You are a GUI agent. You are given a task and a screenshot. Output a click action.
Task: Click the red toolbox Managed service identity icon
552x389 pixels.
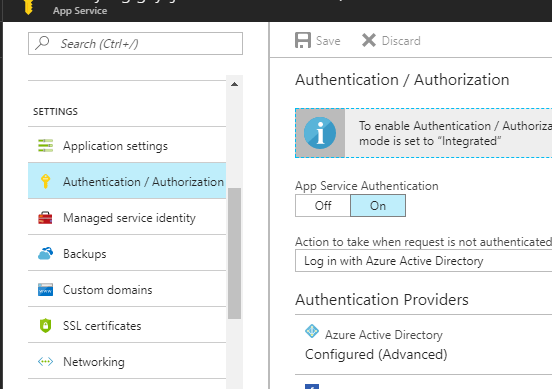pyautogui.click(x=45, y=218)
